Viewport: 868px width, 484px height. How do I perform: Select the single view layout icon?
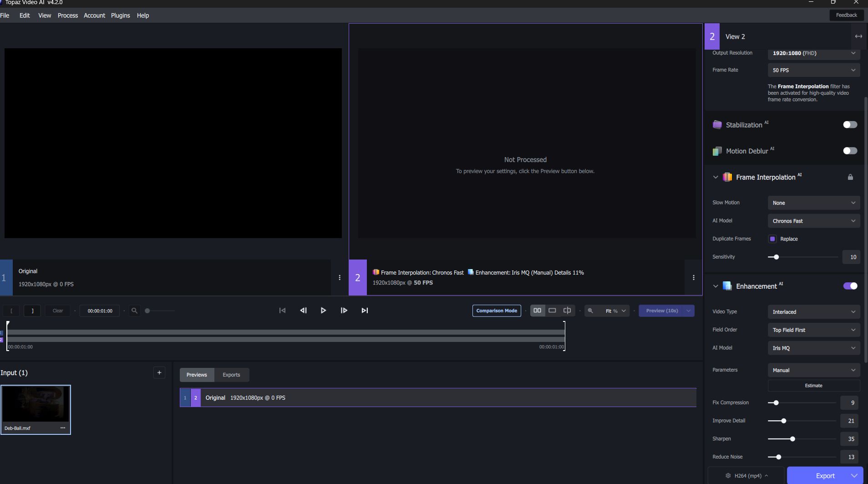point(553,310)
